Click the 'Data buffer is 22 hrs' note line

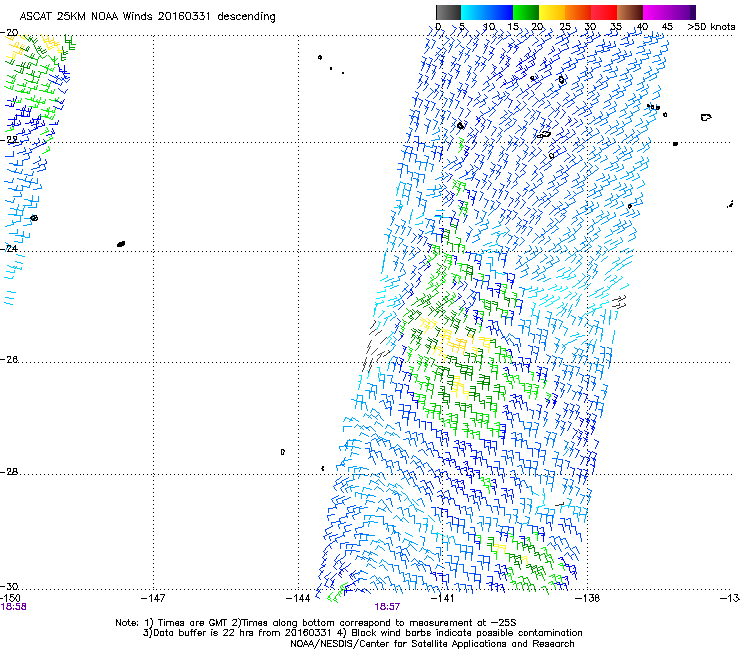click(362, 633)
